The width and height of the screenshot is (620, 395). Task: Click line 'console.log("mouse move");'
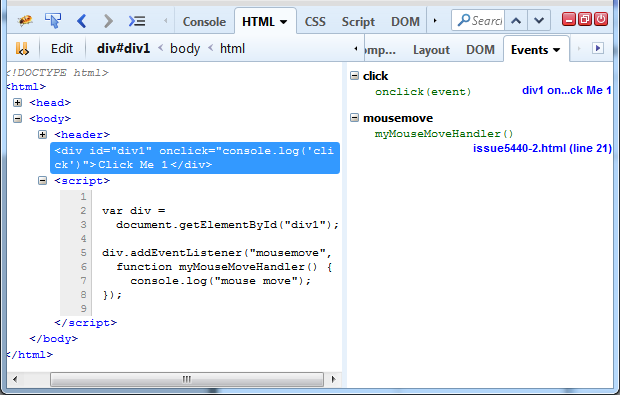pos(221,281)
